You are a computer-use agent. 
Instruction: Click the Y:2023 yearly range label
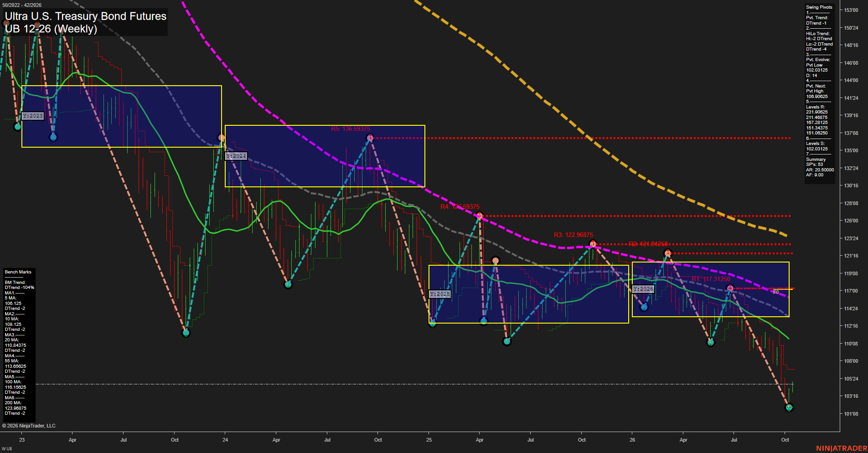(33, 116)
